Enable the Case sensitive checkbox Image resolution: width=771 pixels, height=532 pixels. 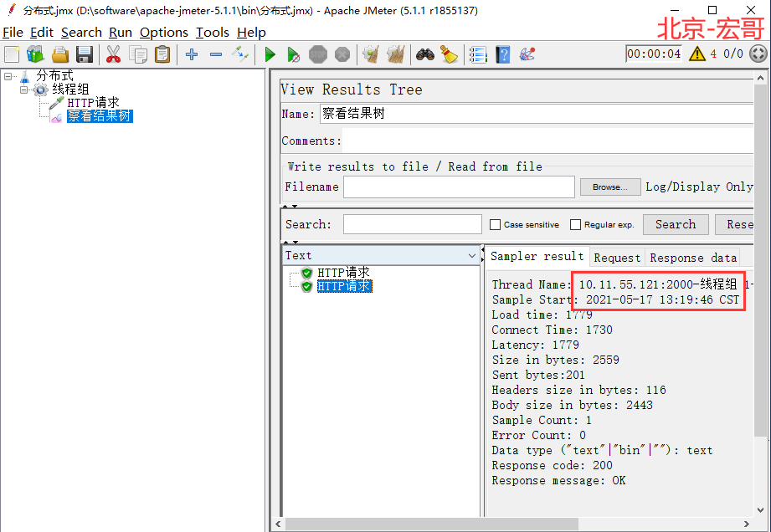pos(495,224)
